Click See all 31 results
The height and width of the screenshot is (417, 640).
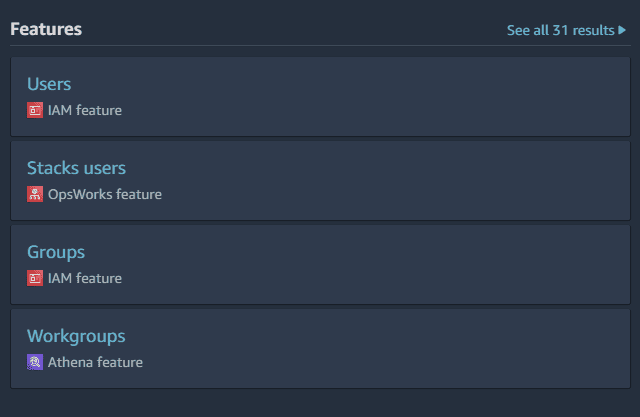pyautogui.click(x=560, y=30)
